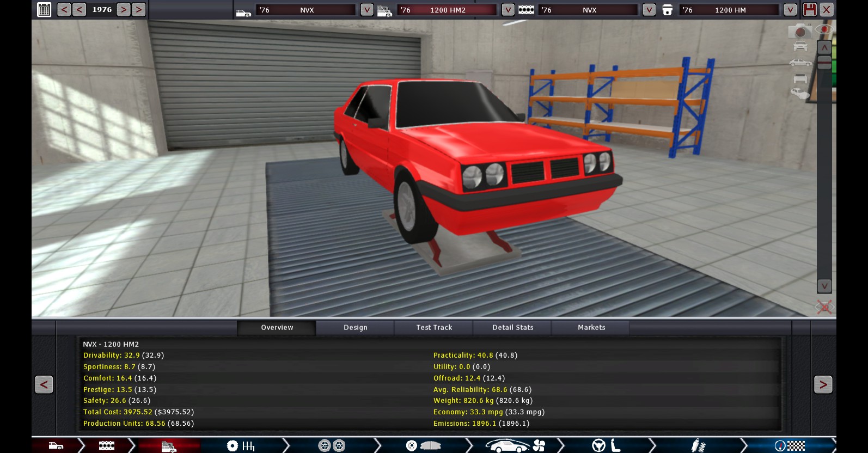Click the first forward arrow after 1976

click(x=124, y=9)
